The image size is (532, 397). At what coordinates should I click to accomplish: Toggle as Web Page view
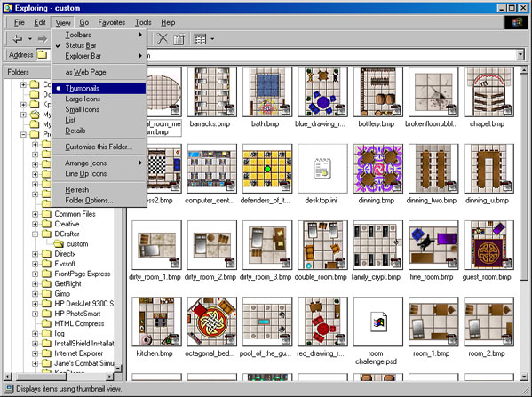pos(99,72)
